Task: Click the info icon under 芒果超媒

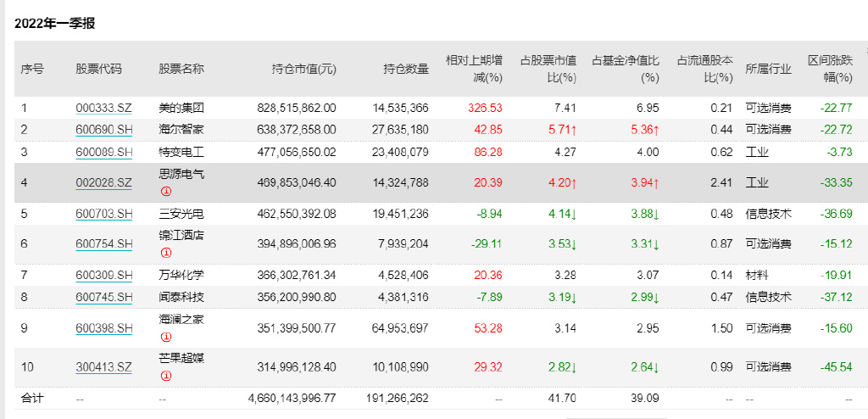Action: (x=166, y=376)
